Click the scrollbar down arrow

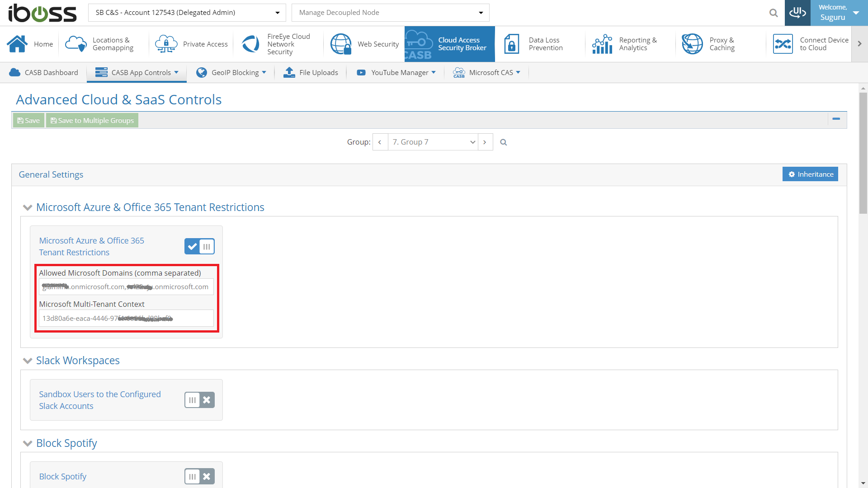pyautogui.click(x=863, y=483)
